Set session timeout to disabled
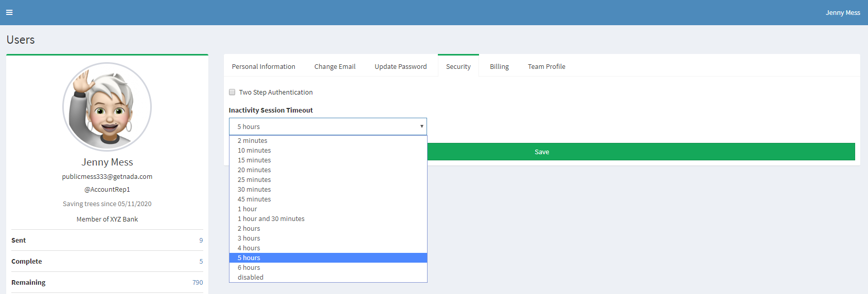Image resolution: width=868 pixels, height=294 pixels. click(328, 277)
